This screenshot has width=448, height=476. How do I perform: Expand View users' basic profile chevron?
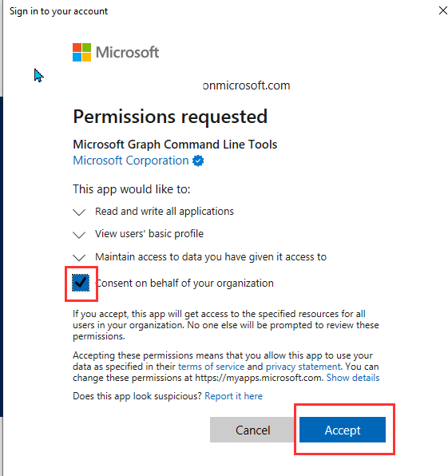(x=79, y=235)
